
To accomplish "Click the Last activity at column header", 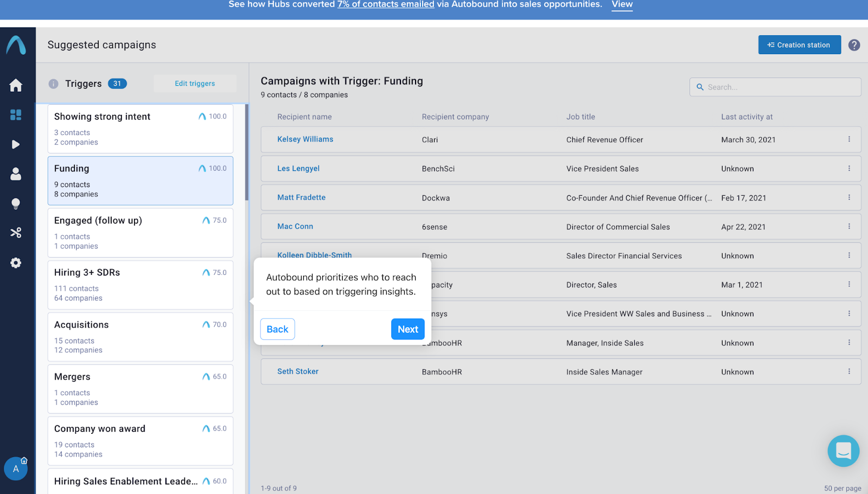I will (746, 117).
